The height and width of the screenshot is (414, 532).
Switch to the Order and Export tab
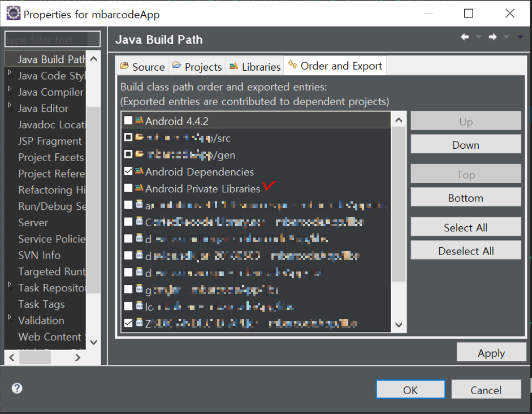click(339, 66)
